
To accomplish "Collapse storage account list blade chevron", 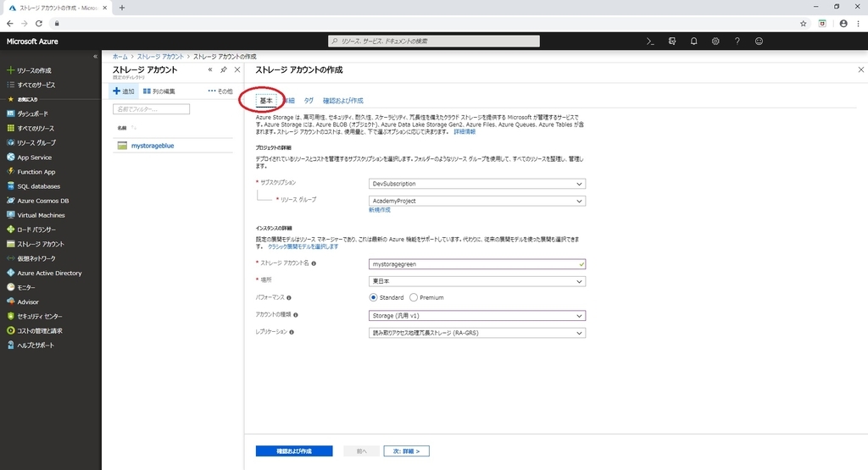I will point(210,69).
